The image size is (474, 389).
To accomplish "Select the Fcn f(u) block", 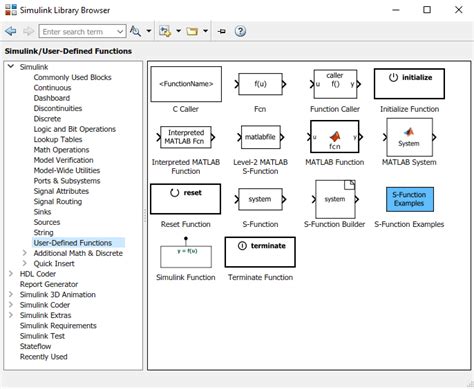I will pos(260,84).
